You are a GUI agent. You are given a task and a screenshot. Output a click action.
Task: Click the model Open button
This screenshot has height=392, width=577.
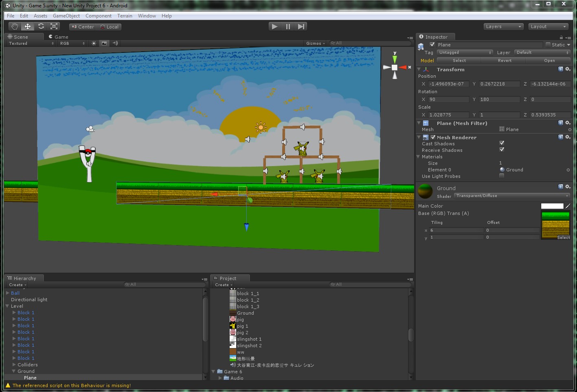[x=549, y=61]
